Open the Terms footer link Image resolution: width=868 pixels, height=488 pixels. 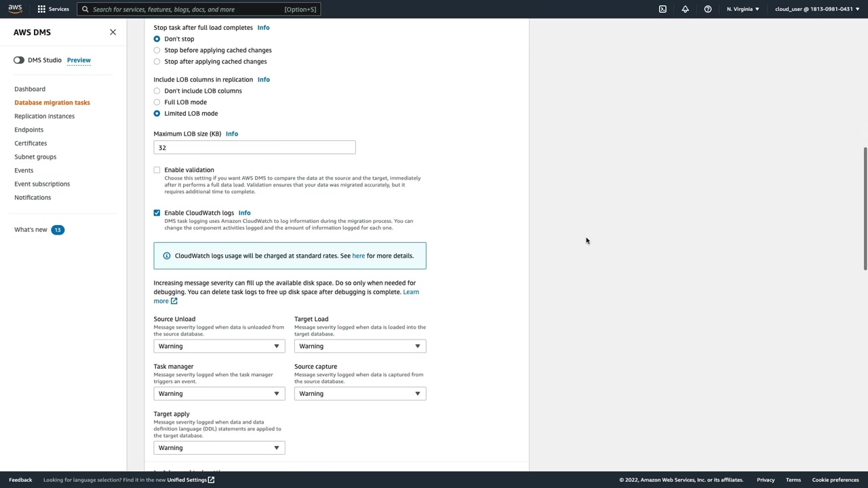click(793, 480)
